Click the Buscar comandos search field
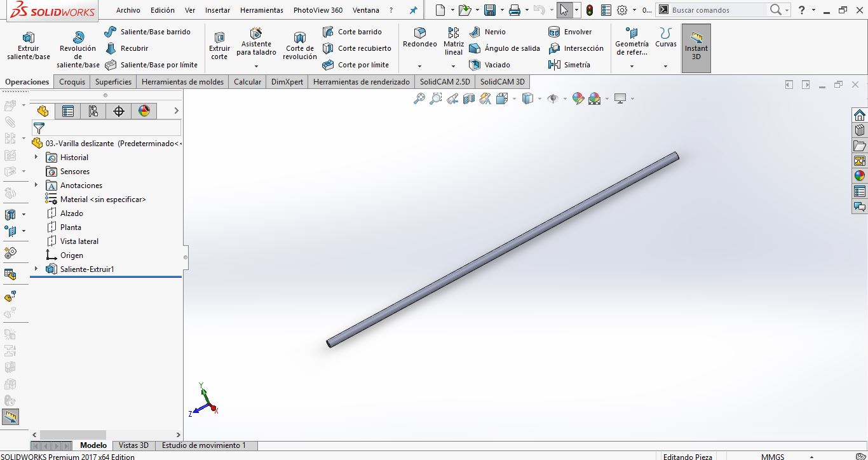This screenshot has height=460, width=868. point(718,10)
